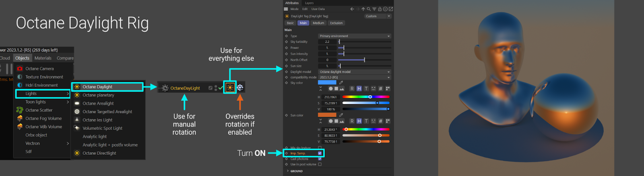The image size is (644, 176).
Task: Click the back arrow in Attributes panel
Action: 352,9
